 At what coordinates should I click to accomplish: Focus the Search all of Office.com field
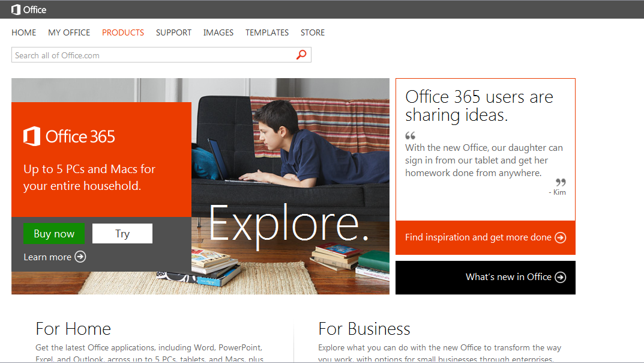pyautogui.click(x=161, y=55)
